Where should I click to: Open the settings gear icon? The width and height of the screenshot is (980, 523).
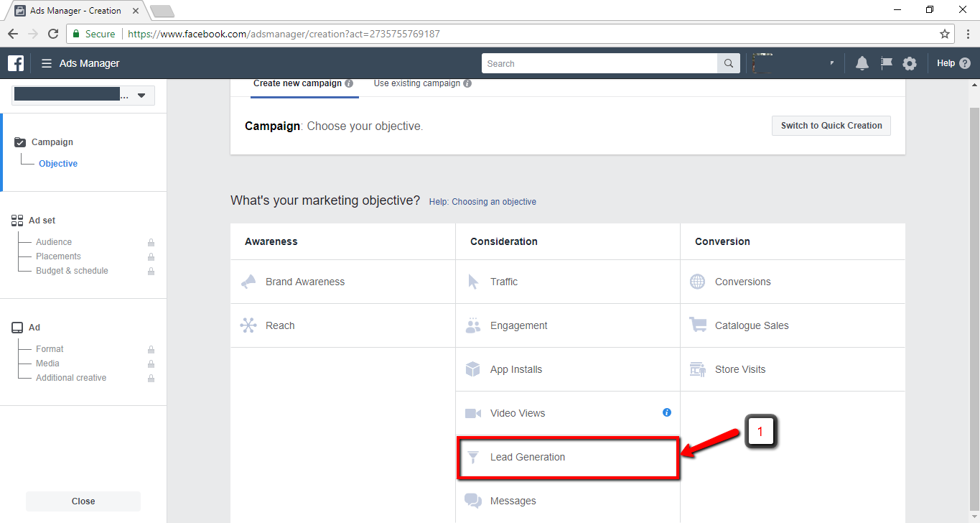coord(910,63)
